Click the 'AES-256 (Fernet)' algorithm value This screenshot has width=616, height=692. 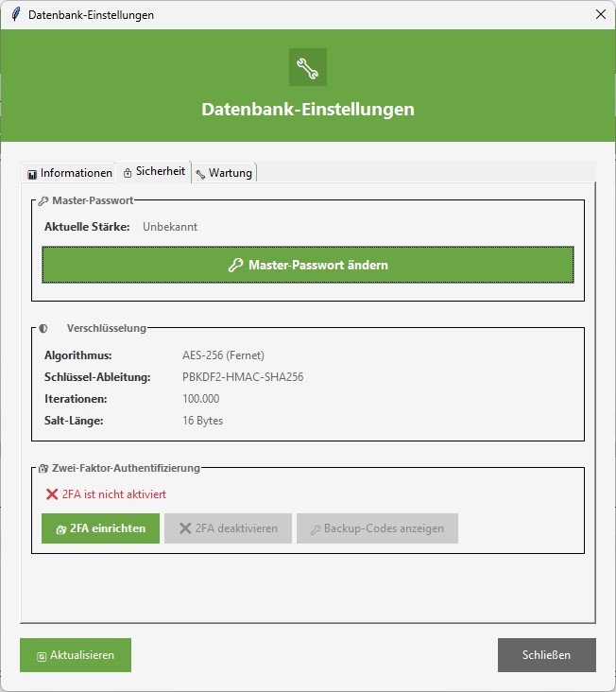coord(223,355)
